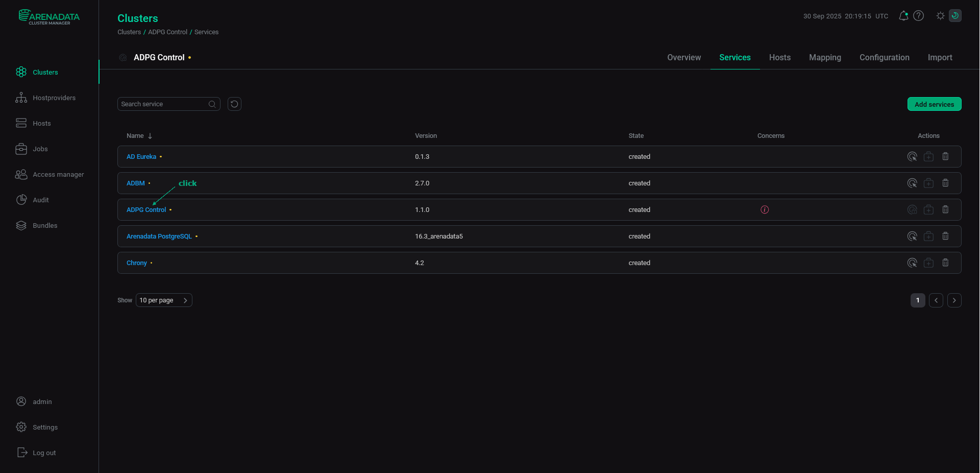Open the Configuration tab
This screenshot has height=473, width=980.
point(884,58)
